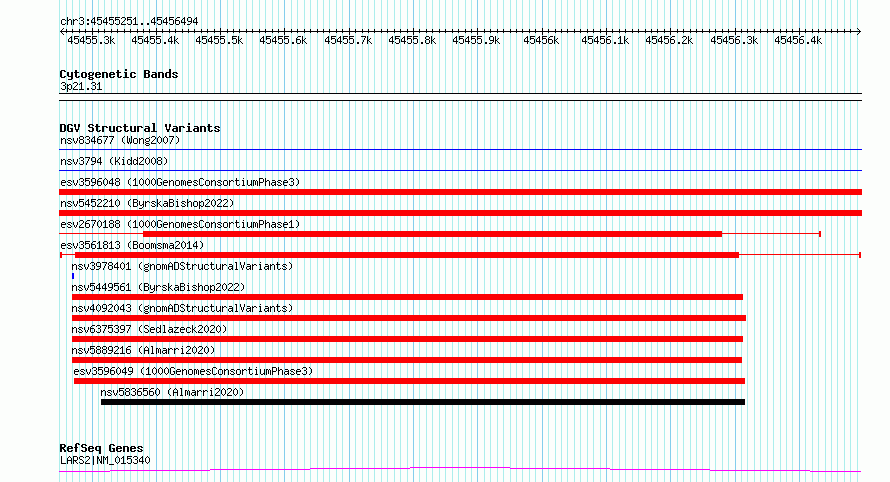Image resolution: width=890 pixels, height=482 pixels.
Task: Open variant label nsv4092043 (gnomADStructuralVariants)
Action: click(x=182, y=308)
